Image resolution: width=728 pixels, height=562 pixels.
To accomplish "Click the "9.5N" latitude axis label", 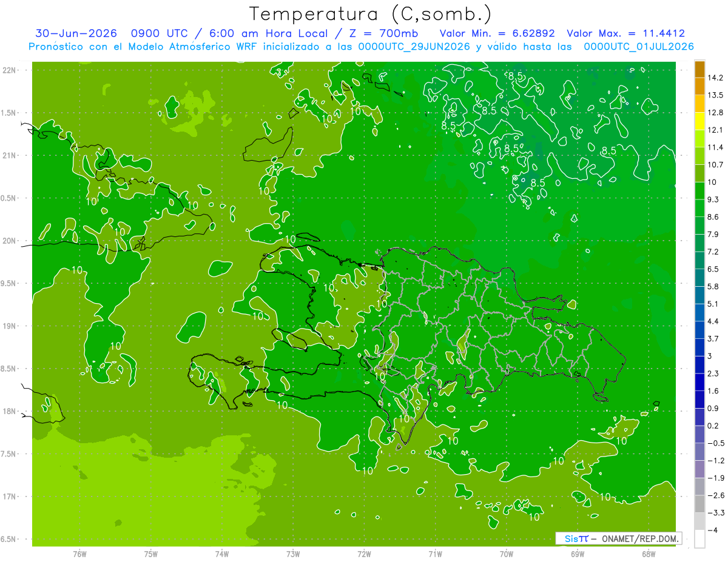I will point(8,284).
